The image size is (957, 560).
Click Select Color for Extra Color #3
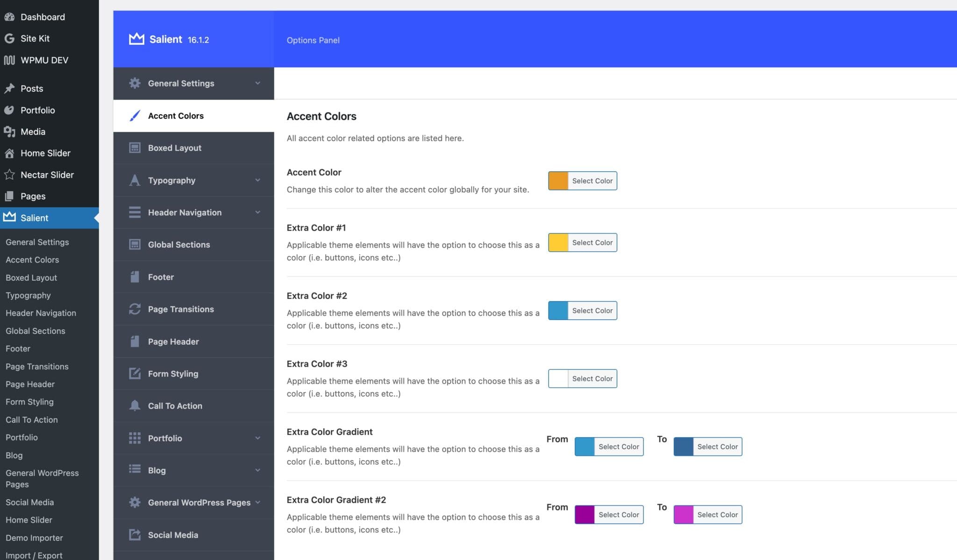(x=592, y=378)
